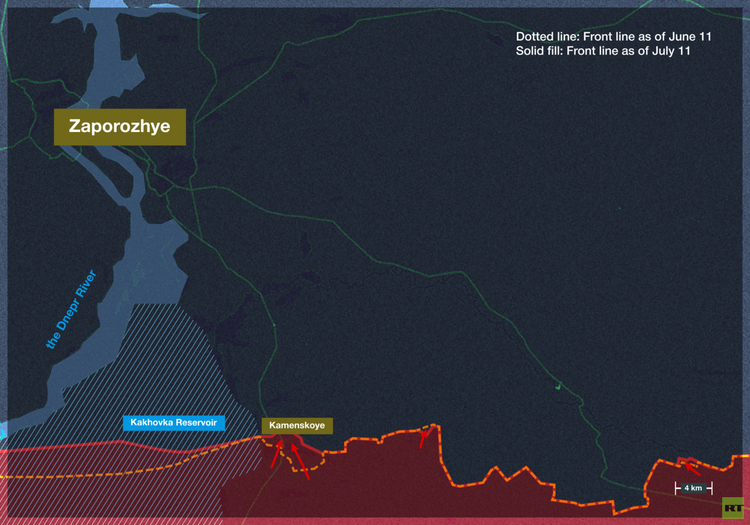Click the red arrows directly below Kamenskoye
750x525 pixels.
(290, 460)
